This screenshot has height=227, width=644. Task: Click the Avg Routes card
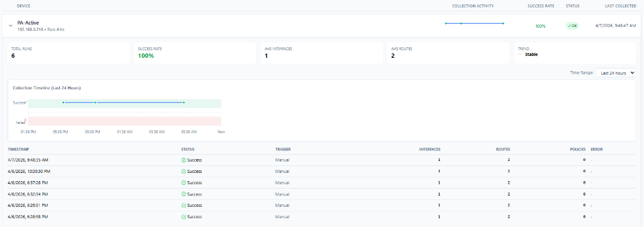tap(448, 53)
